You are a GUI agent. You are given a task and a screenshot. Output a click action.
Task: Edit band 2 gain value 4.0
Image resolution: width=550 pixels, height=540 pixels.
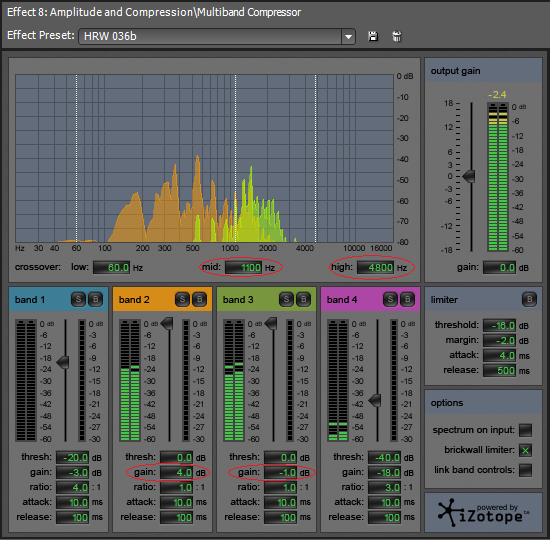point(176,473)
